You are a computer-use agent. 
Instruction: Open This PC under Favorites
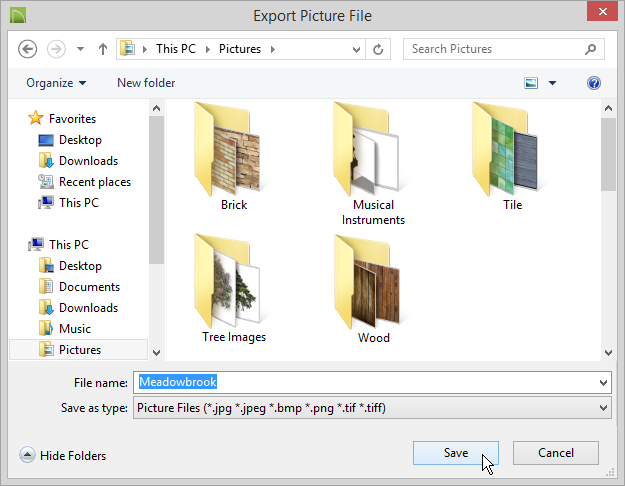pyautogui.click(x=68, y=203)
